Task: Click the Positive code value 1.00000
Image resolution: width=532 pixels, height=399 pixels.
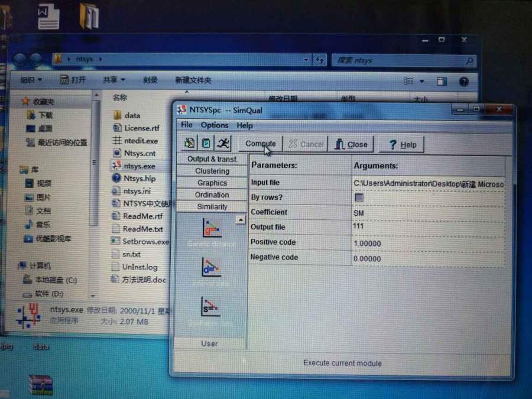Action: coord(367,244)
